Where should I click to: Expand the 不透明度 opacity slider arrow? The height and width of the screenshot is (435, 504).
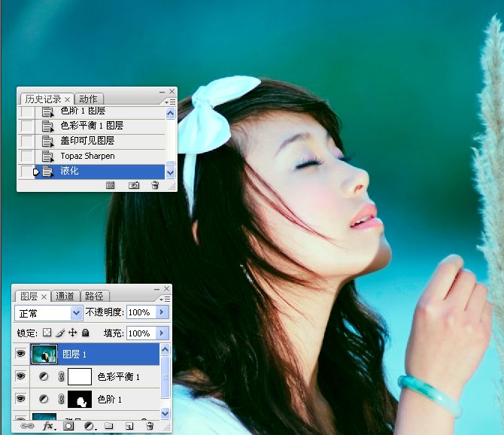(163, 312)
